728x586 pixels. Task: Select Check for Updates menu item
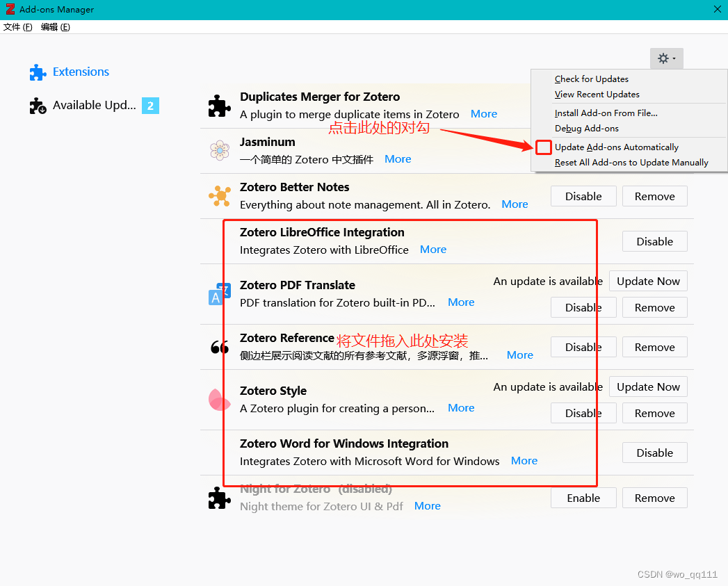tap(591, 79)
